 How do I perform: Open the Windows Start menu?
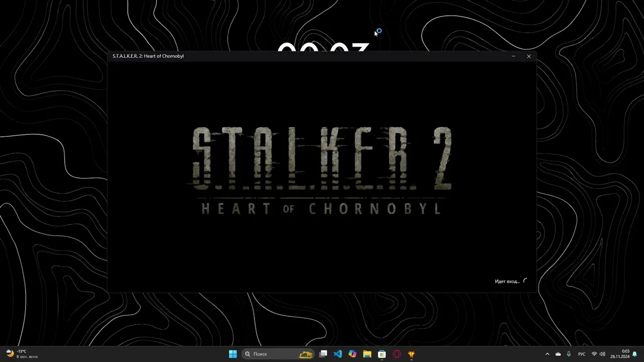pyautogui.click(x=233, y=354)
